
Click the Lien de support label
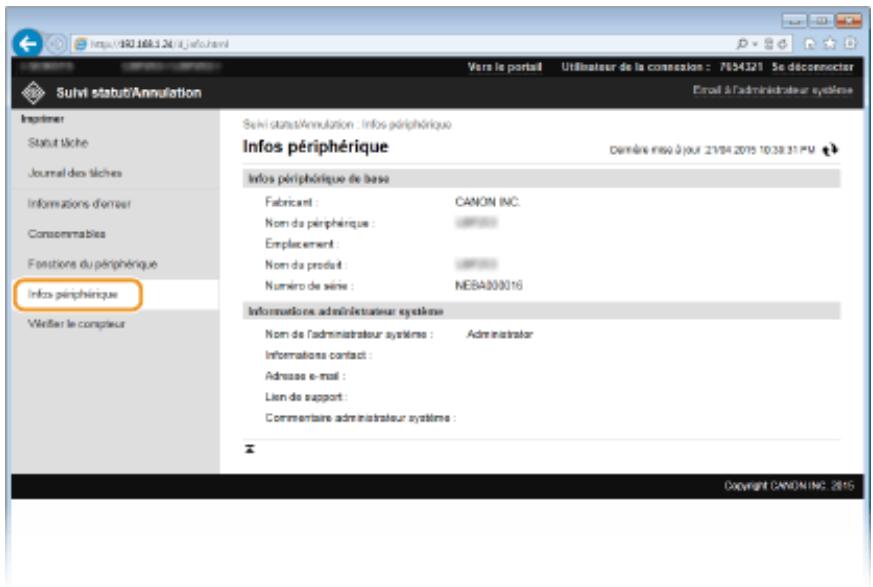[x=306, y=397]
